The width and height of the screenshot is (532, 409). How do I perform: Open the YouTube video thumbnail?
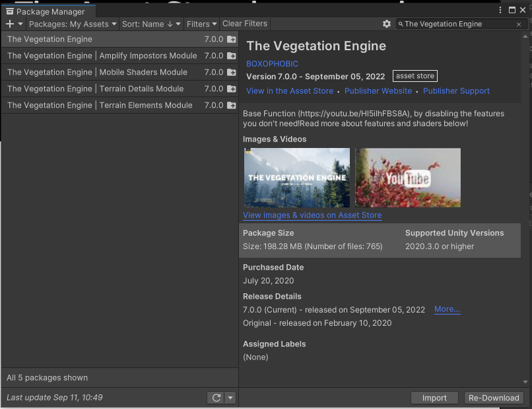[408, 178]
